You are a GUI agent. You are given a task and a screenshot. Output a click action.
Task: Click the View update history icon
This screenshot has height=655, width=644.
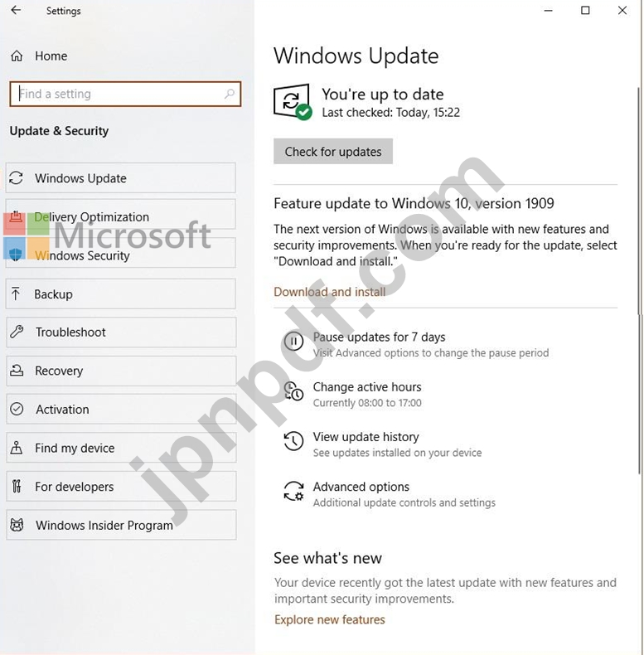(x=293, y=441)
